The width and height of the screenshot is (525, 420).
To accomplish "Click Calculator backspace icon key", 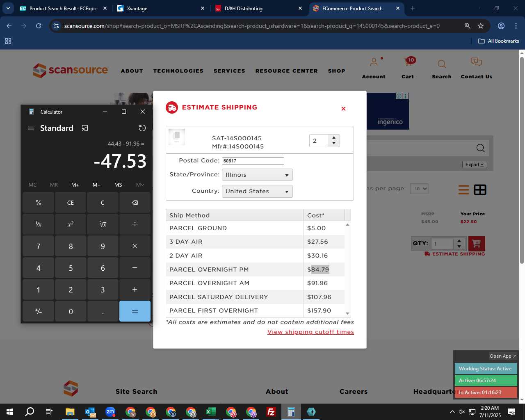I will [x=135, y=203].
